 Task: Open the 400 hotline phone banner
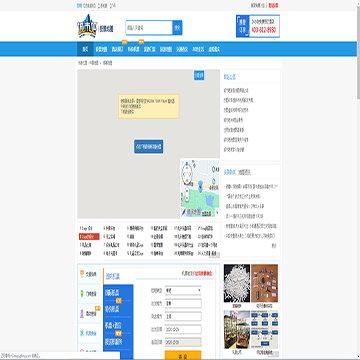(x=258, y=26)
